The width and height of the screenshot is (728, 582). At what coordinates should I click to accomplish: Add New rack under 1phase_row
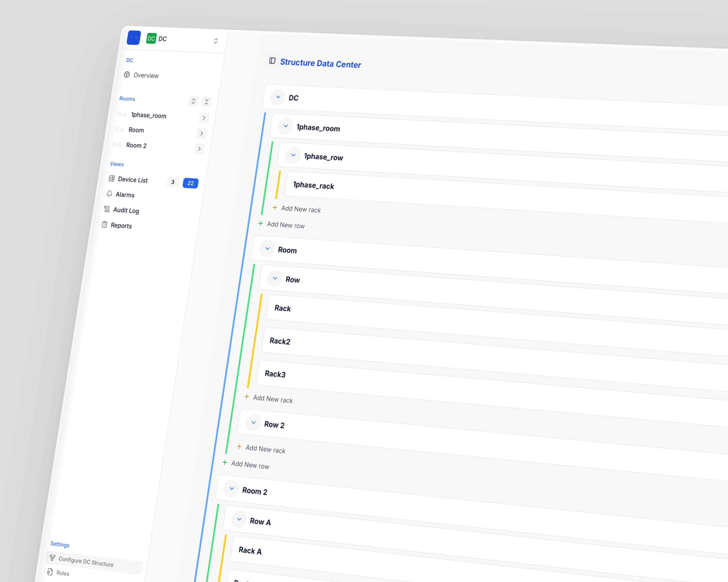(x=297, y=209)
